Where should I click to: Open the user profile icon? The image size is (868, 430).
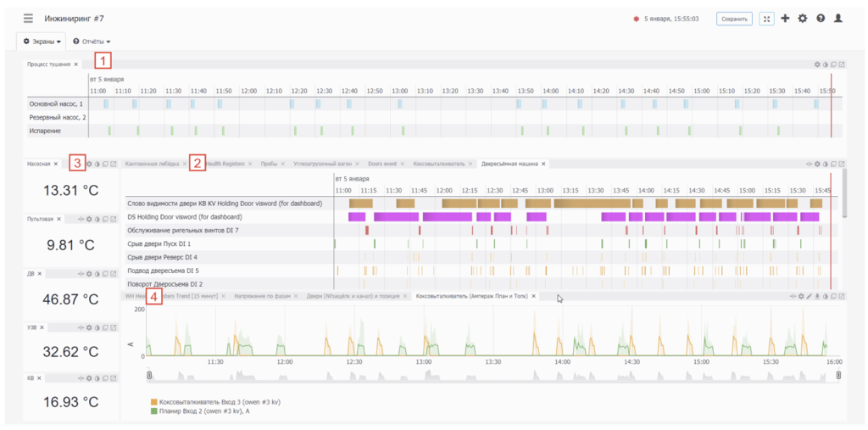click(838, 19)
